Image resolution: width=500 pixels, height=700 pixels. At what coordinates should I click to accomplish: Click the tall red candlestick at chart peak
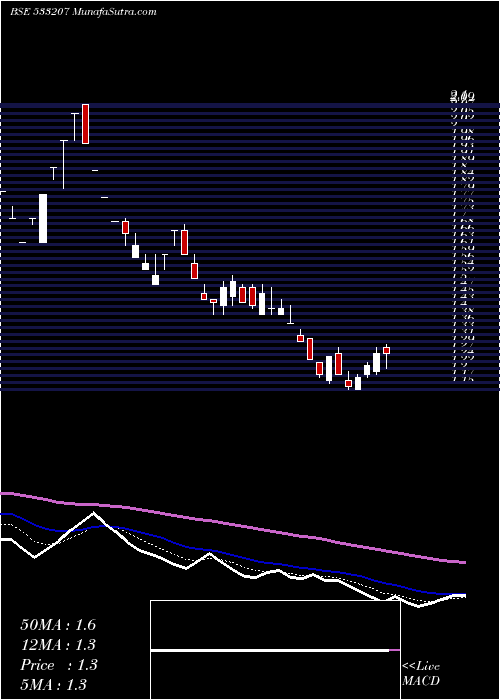85,124
